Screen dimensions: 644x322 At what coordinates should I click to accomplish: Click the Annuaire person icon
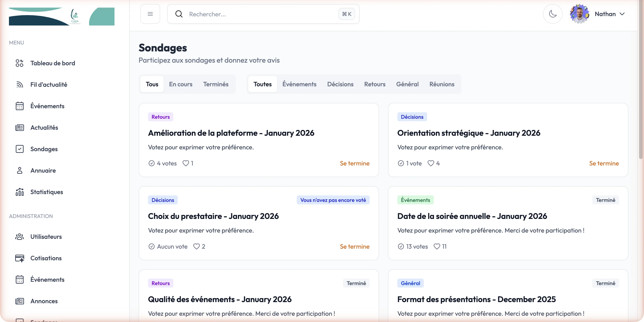pyautogui.click(x=19, y=170)
